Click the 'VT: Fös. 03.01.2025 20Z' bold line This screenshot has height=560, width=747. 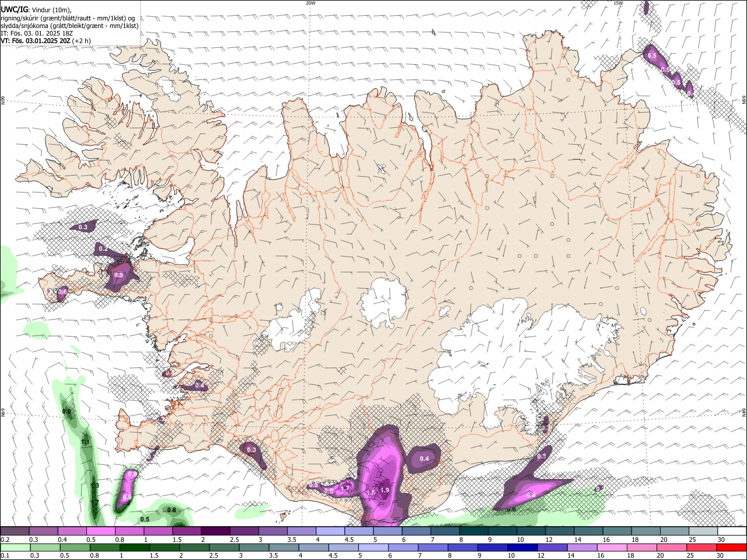36,41
